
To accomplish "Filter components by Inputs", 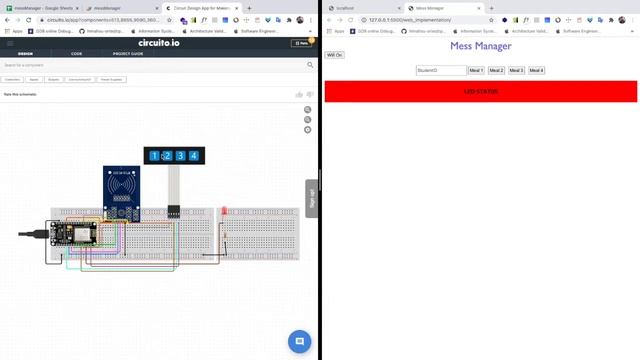I will click(34, 80).
